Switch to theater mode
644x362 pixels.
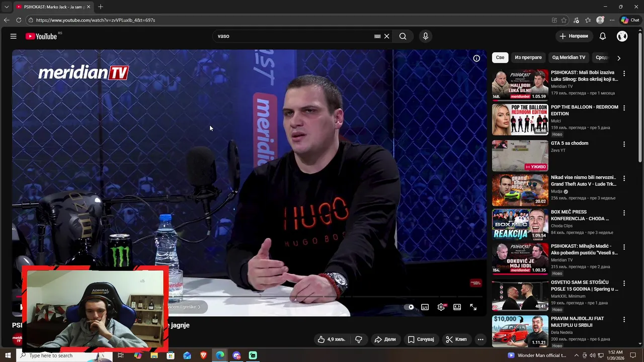(457, 307)
